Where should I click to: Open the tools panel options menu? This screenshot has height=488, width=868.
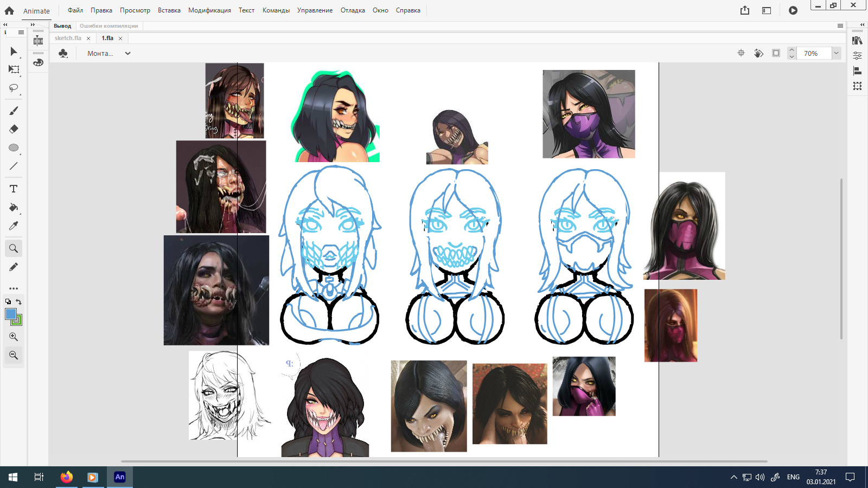click(x=21, y=33)
